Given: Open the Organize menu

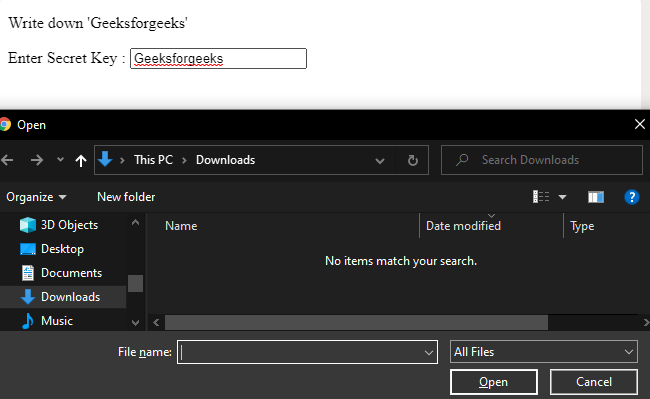Looking at the screenshot, I should click(36, 197).
